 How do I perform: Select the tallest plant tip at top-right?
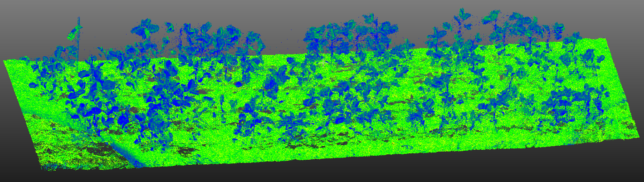point(462,11)
